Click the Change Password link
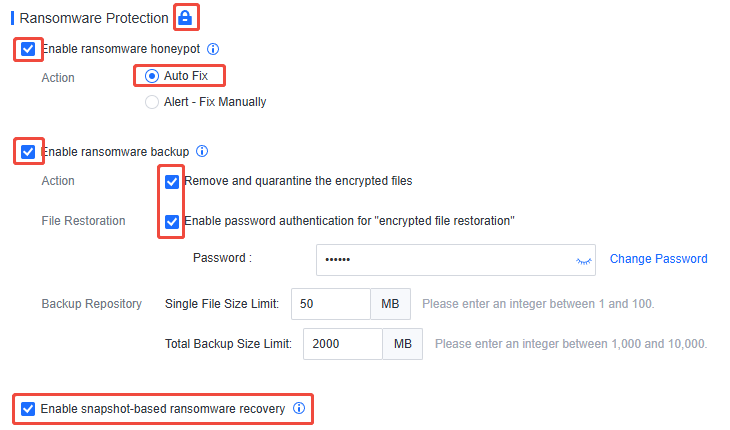Viewport: 730px width, 430px height. point(658,259)
